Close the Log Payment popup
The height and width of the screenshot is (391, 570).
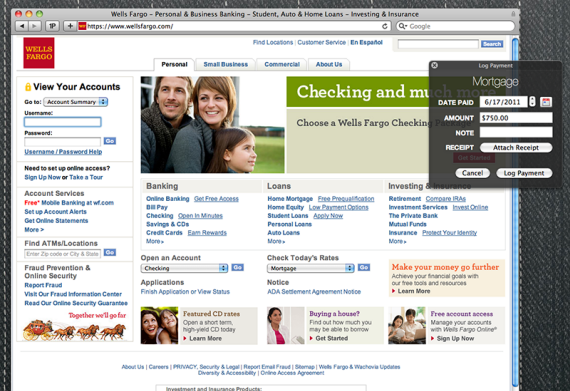[434, 65]
